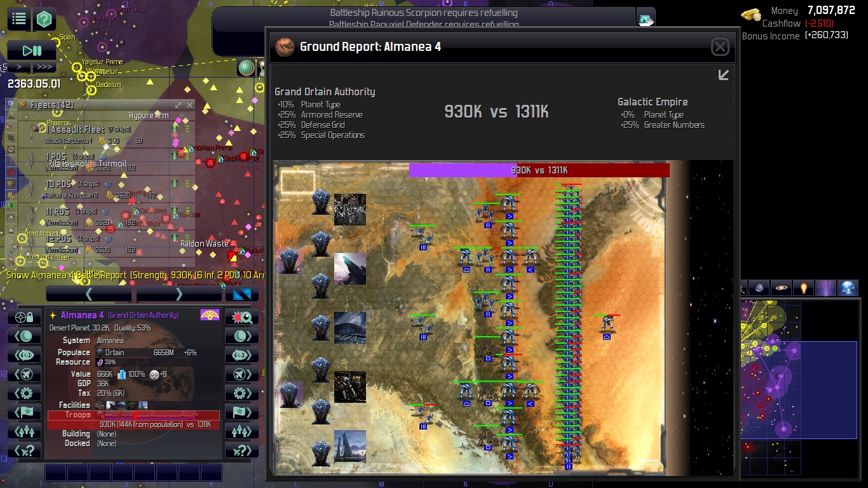Go to next selection arrow
This screenshot has height=488, width=868.
(179, 294)
